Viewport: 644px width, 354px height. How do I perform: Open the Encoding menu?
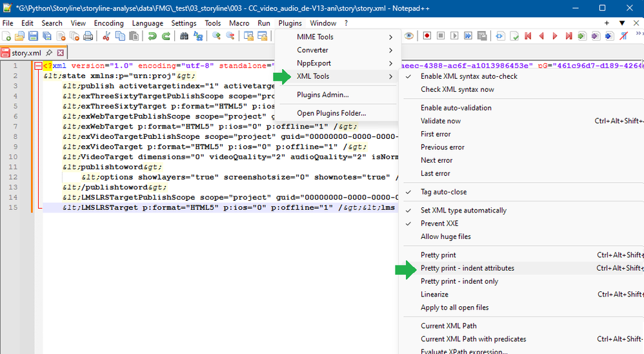pyautogui.click(x=108, y=23)
